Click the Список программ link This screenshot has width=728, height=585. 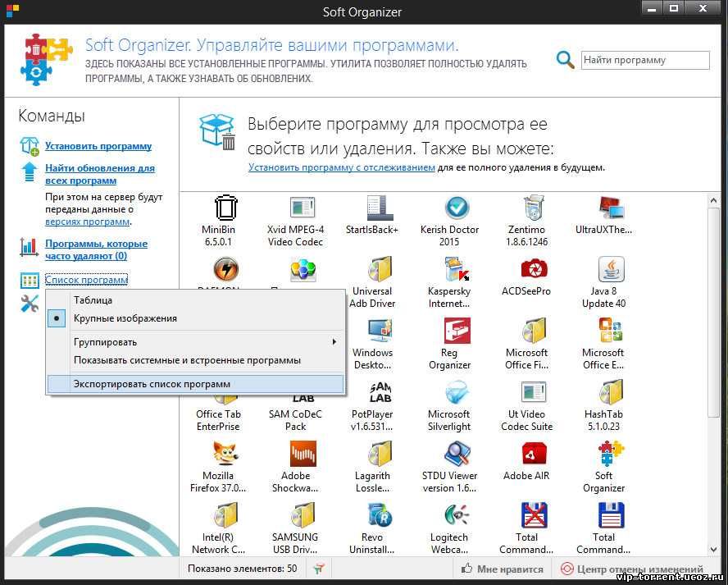pyautogui.click(x=86, y=280)
